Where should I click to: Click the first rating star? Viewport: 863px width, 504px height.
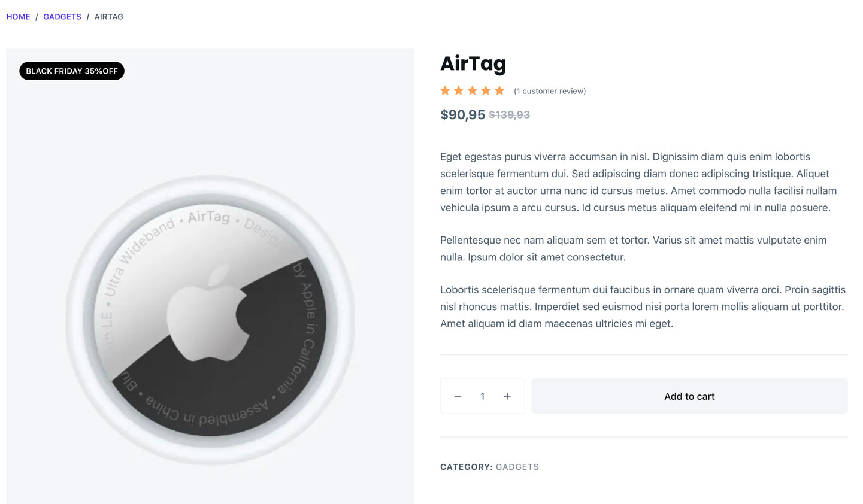click(x=445, y=91)
